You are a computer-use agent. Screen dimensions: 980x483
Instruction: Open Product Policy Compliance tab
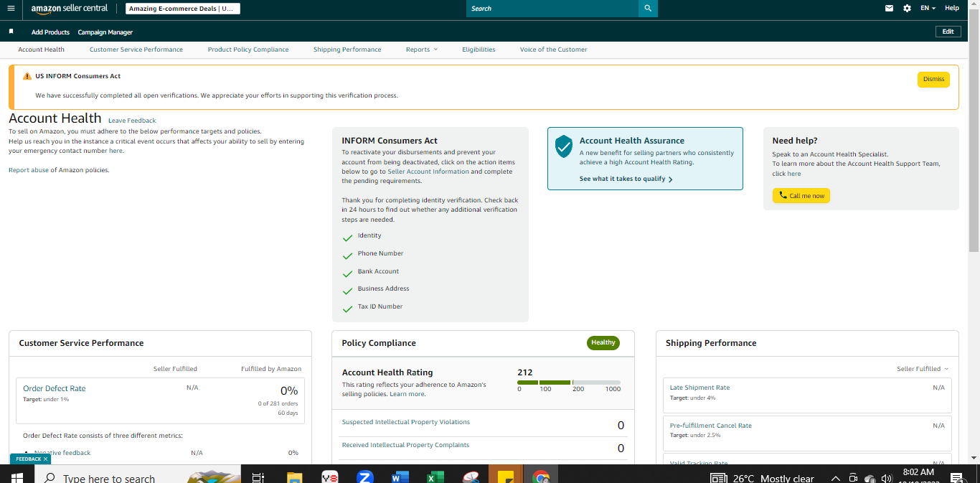tap(248, 50)
